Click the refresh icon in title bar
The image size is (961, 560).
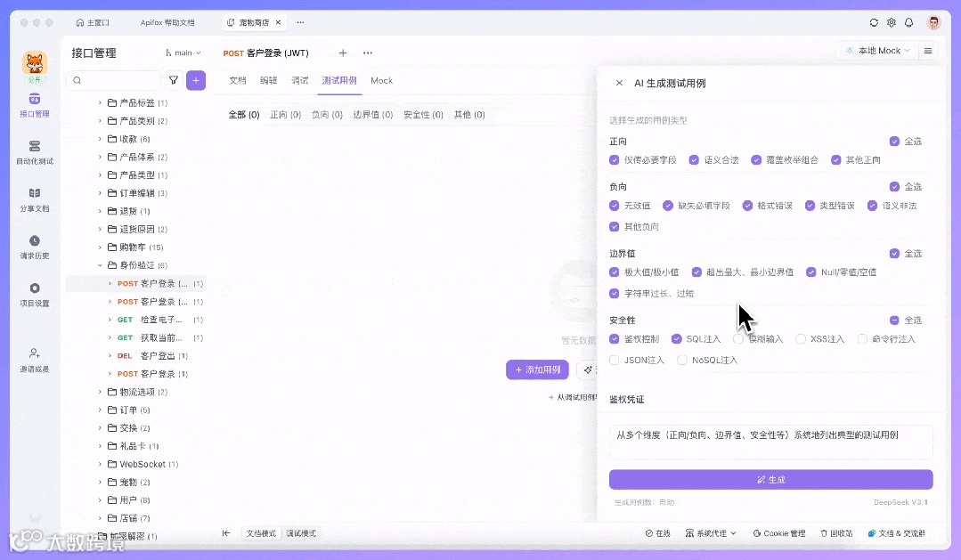pos(874,22)
